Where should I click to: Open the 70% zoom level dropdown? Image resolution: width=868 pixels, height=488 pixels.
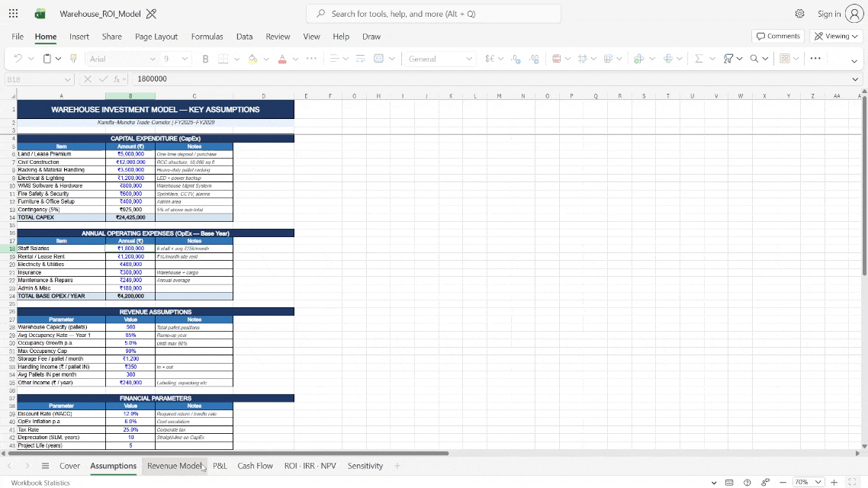click(x=809, y=483)
